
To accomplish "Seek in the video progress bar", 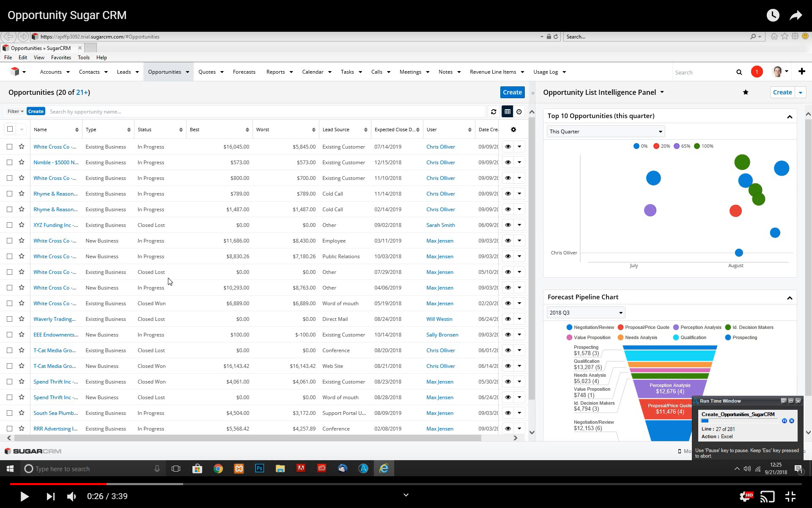I will pos(406,484).
